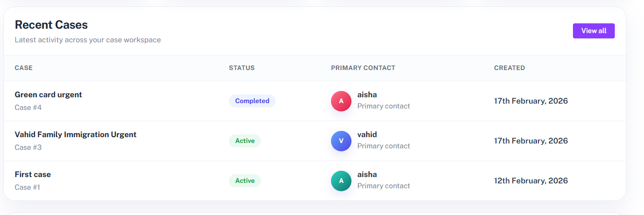The width and height of the screenshot is (644, 215).
Task: Click Active badge for Case #1
Action: point(245,181)
